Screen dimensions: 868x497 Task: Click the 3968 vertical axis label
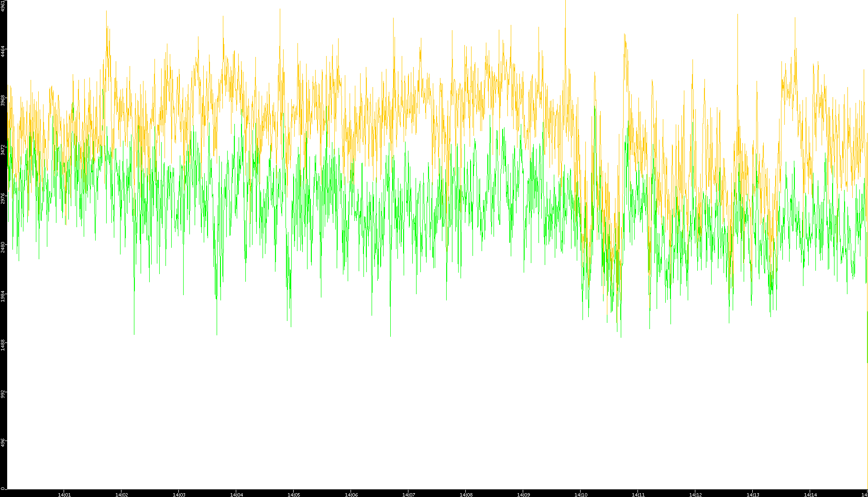tap(3, 100)
